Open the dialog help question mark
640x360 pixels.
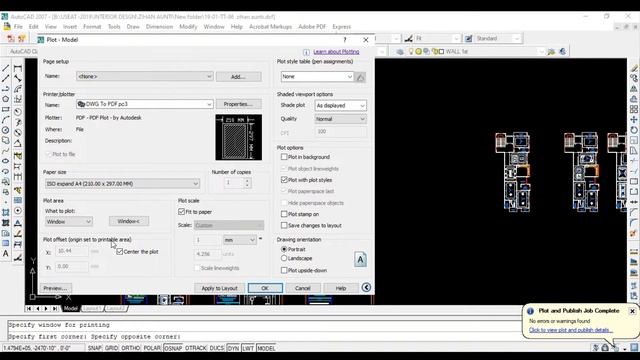(345, 40)
